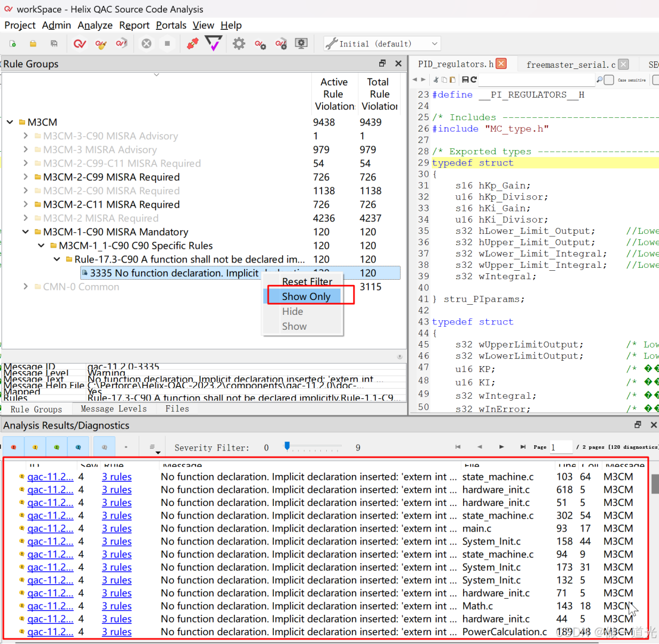659x644 pixels.
Task: Click the save-all toolbar icon
Action: coord(54,43)
